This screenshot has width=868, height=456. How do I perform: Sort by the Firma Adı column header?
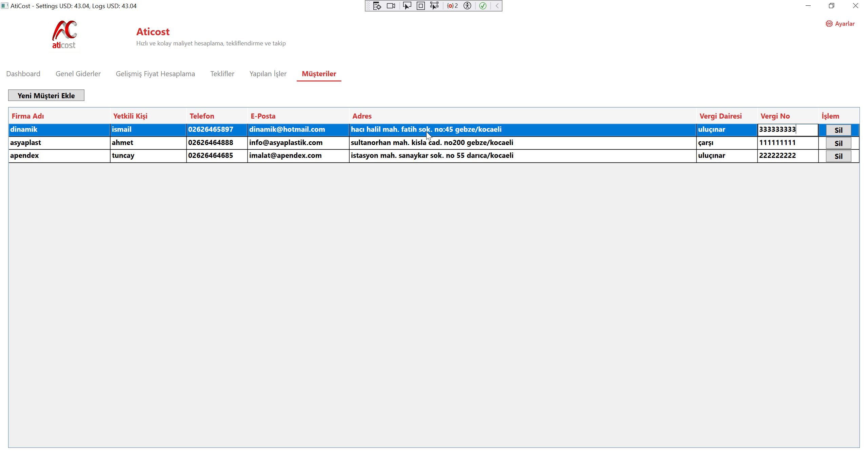pos(28,116)
